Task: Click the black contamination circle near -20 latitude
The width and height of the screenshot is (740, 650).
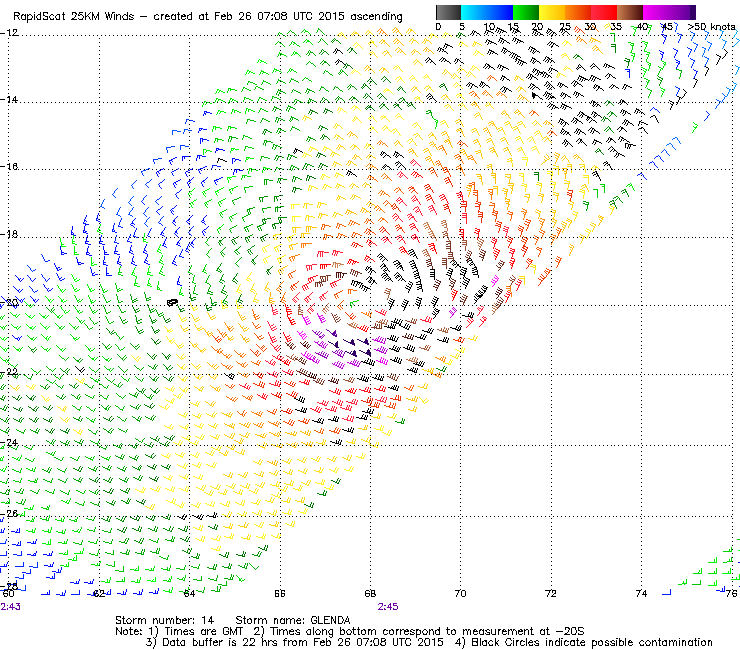Action: (x=173, y=302)
